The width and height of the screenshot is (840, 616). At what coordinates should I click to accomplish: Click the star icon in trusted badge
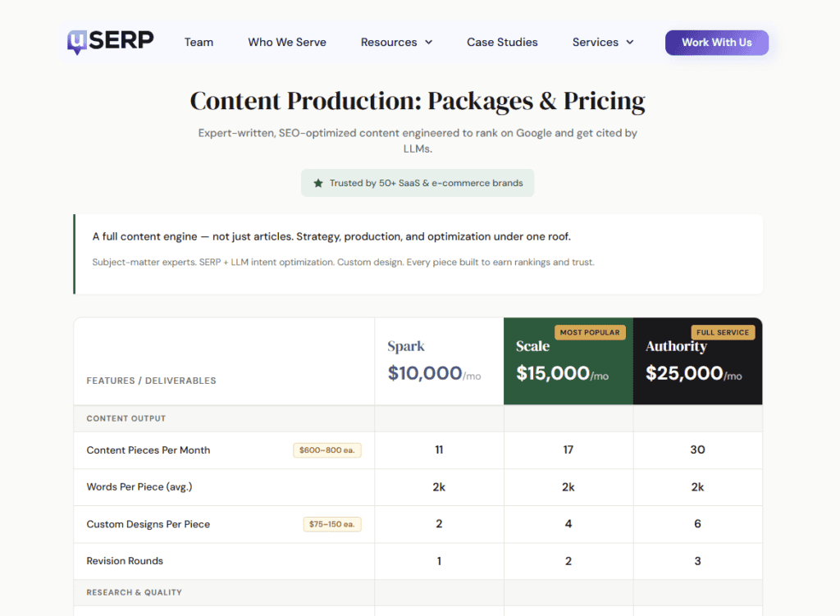(318, 183)
